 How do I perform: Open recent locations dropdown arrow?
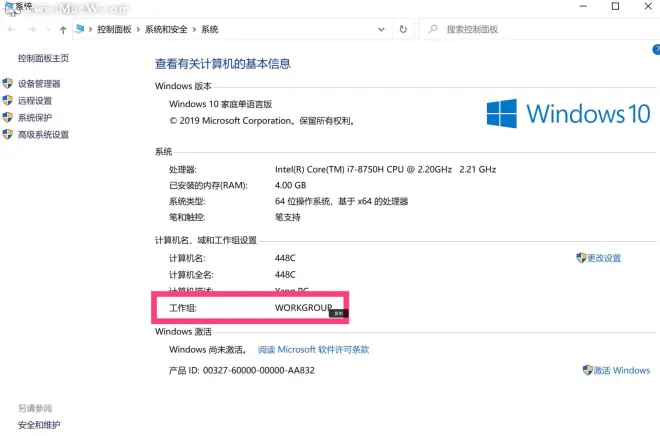click(48, 29)
